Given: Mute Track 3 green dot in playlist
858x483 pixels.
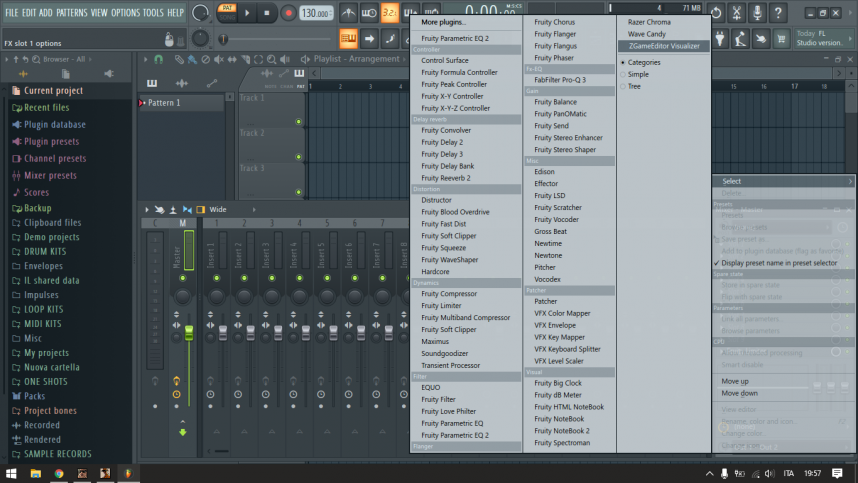Looking at the screenshot, I should 298,192.
